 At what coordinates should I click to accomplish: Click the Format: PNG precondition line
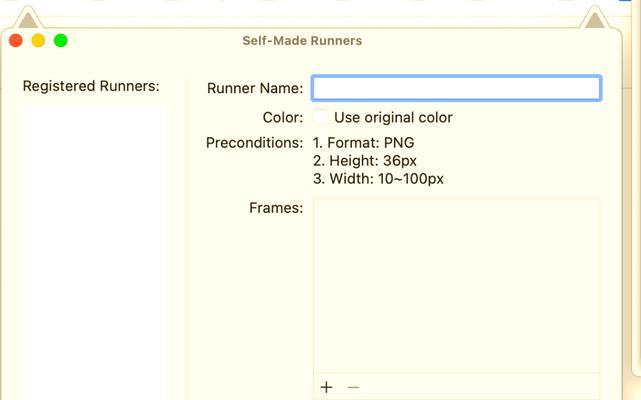coord(363,143)
